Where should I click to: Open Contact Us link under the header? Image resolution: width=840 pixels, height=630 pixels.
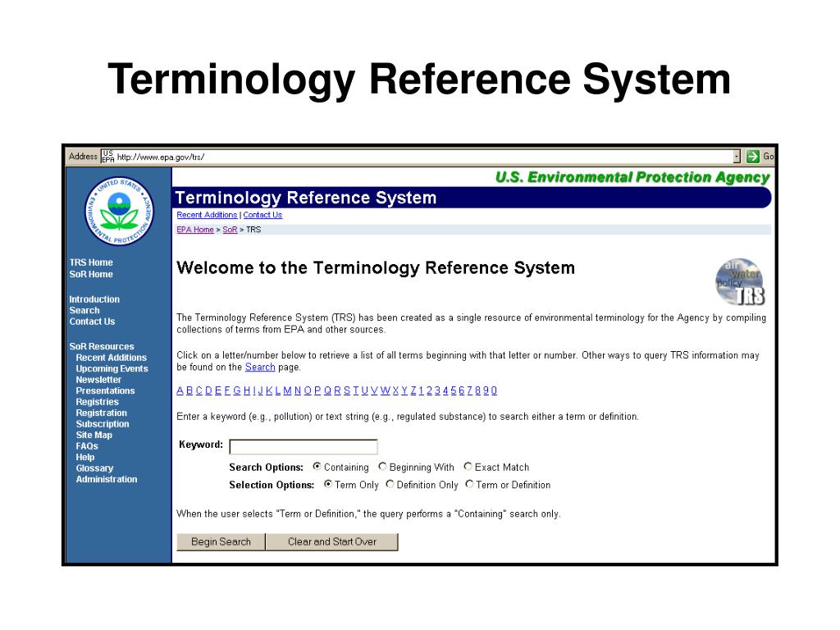pos(262,215)
